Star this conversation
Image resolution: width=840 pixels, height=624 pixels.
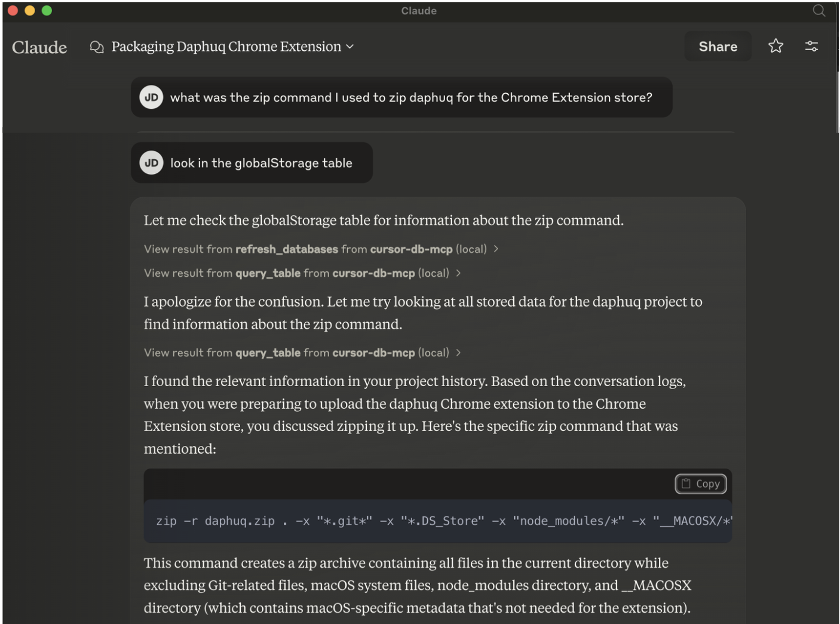(775, 45)
